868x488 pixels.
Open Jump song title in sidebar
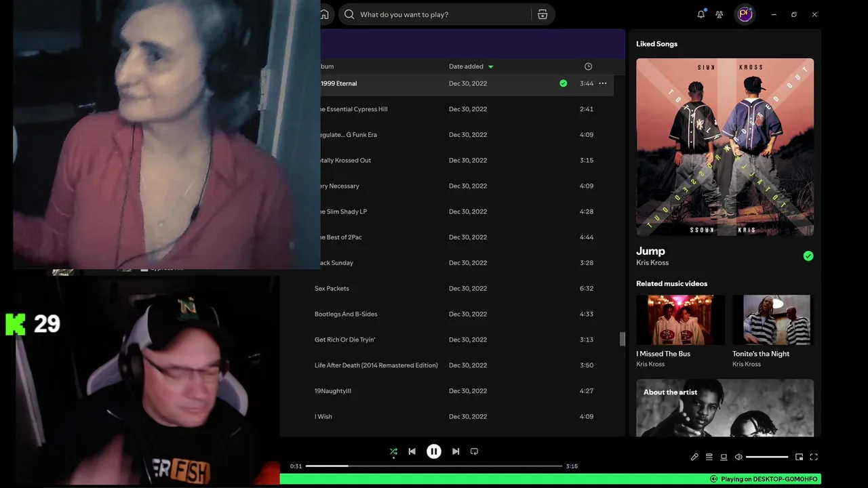[650, 251]
